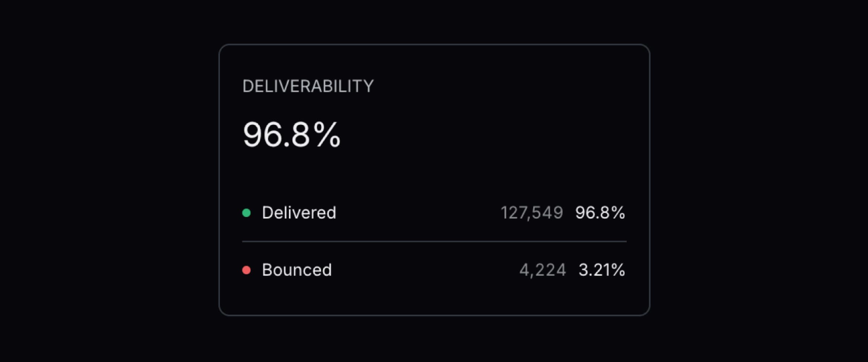Select the large 96.8% deliverability value
The width and height of the screenshot is (868, 362).
coord(292,135)
